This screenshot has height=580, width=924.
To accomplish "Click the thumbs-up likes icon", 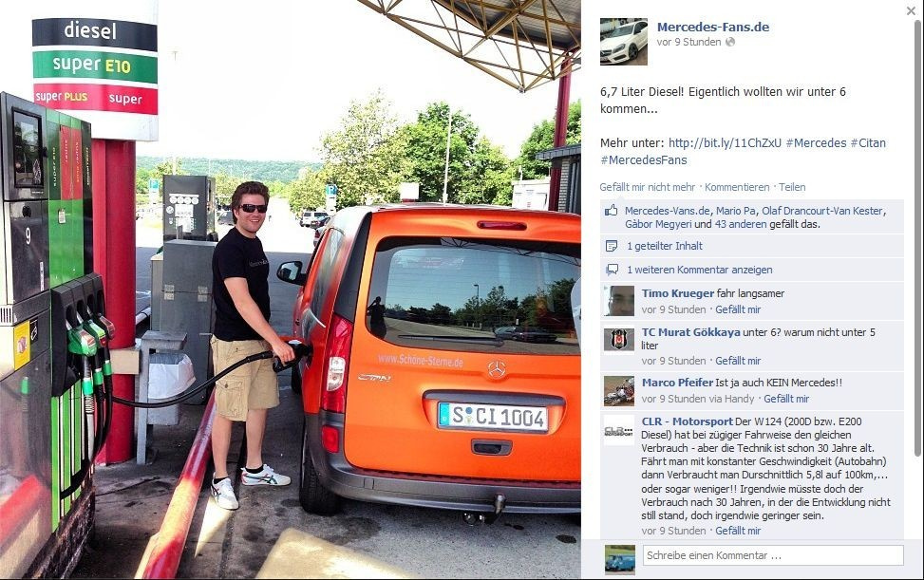I will tap(612, 210).
